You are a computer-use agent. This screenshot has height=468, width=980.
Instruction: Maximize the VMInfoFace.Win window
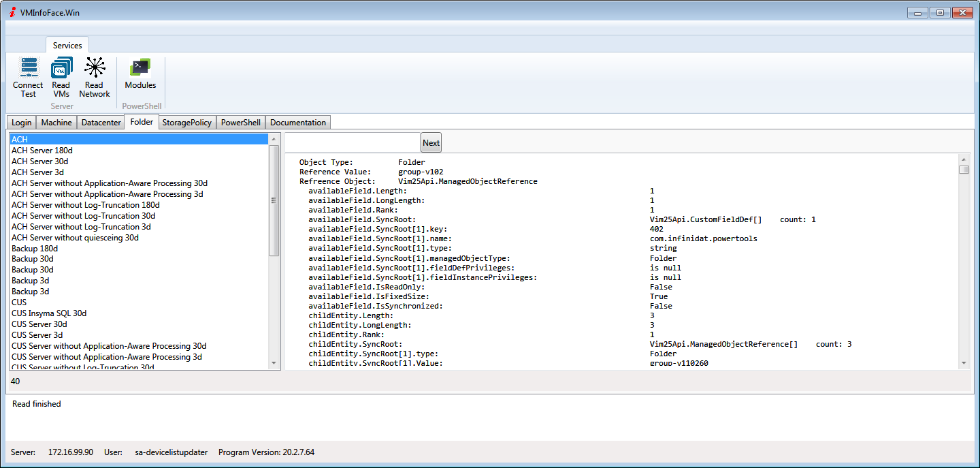pos(939,12)
